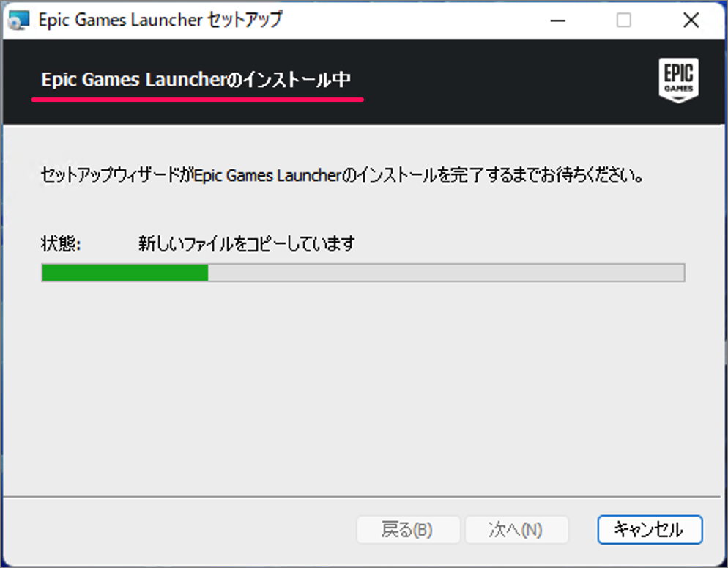Image resolution: width=728 pixels, height=568 pixels.
Task: Click the disabled 戻る(B) back button
Action: click(x=408, y=529)
